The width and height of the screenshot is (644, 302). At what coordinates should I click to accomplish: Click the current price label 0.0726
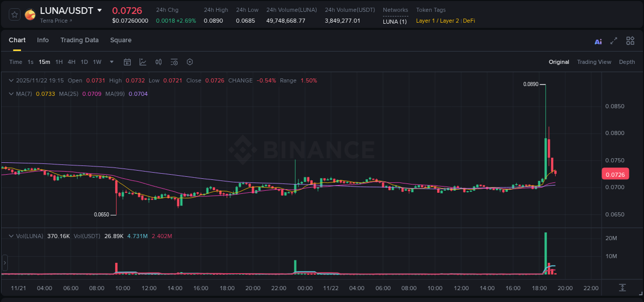click(x=616, y=174)
